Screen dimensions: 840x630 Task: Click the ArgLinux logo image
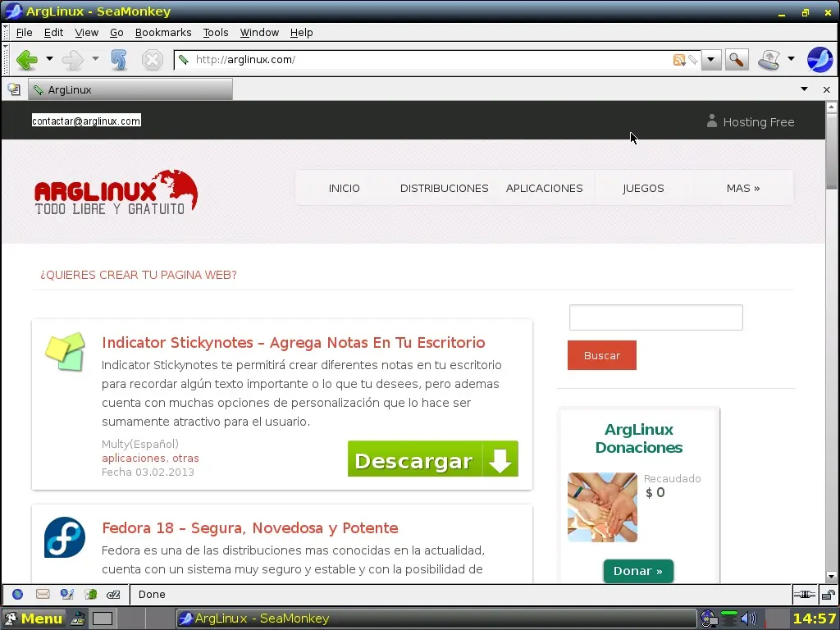tap(116, 192)
